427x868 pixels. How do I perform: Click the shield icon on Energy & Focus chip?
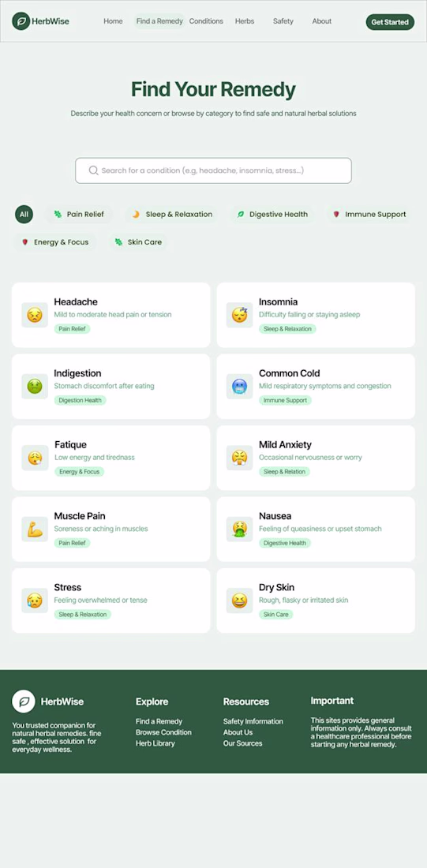click(x=24, y=242)
